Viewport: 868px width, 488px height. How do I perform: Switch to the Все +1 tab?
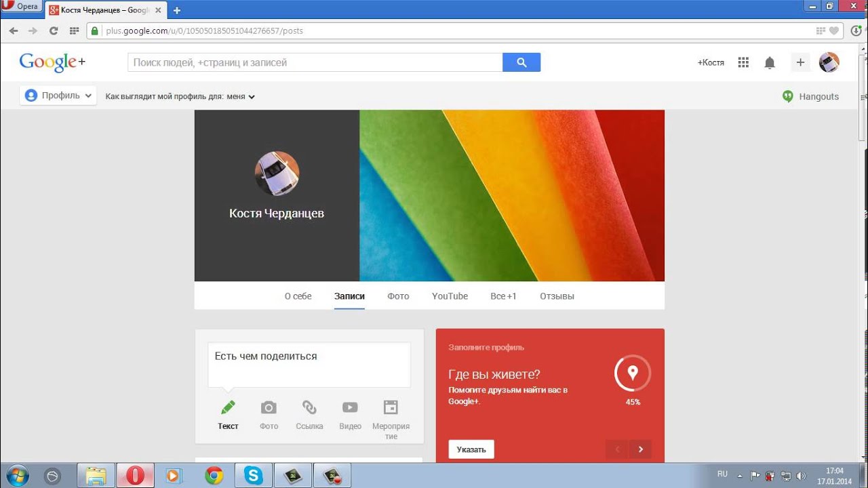(503, 296)
